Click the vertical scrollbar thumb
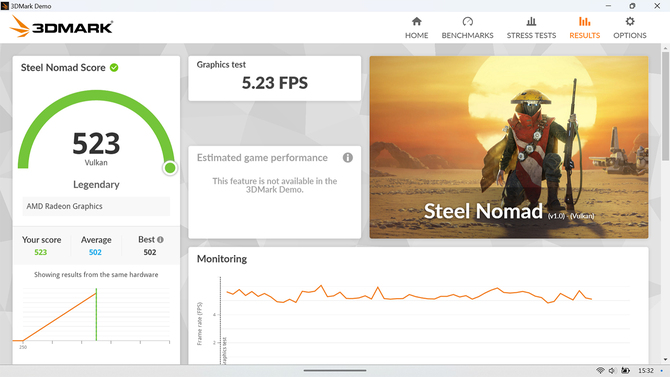The image size is (670, 377). click(x=665, y=106)
